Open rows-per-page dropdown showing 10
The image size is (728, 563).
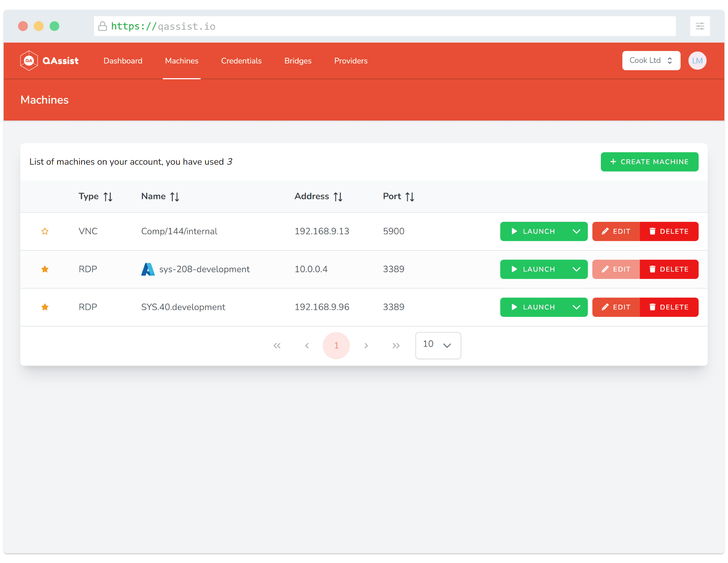point(438,345)
